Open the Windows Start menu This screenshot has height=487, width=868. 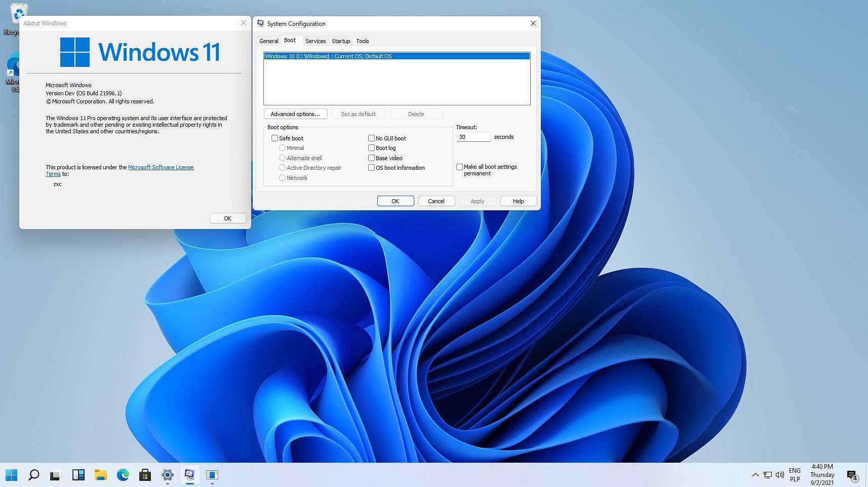point(11,475)
